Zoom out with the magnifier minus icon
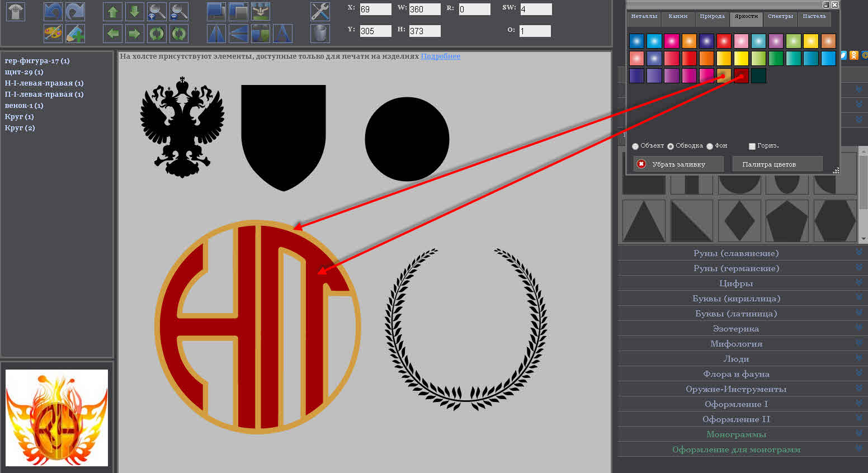The width and height of the screenshot is (868, 473). tap(179, 11)
